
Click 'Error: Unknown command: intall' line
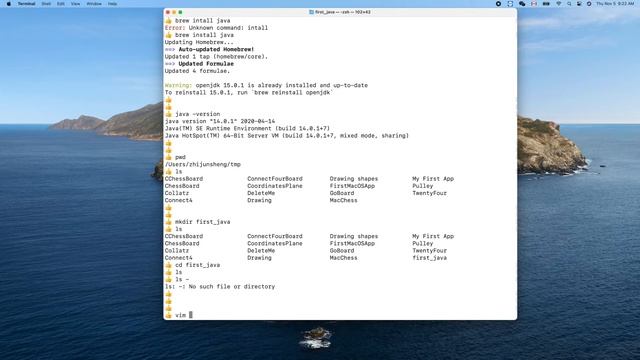(x=216, y=28)
